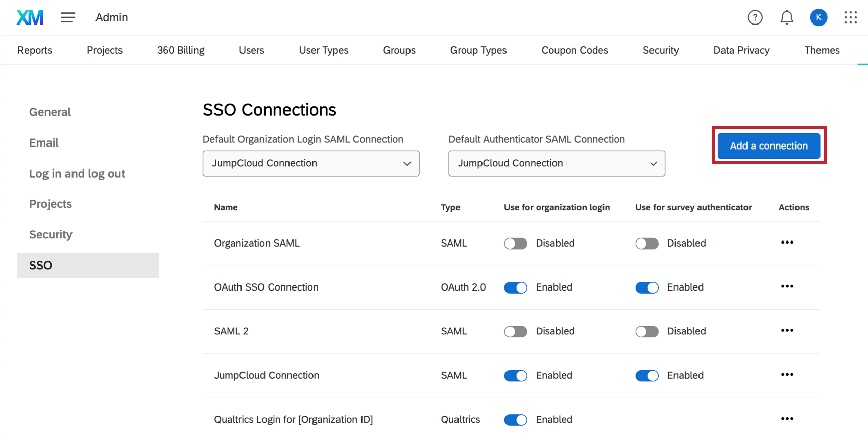Open actions menu for JumpCloud Connection row

tap(787, 375)
